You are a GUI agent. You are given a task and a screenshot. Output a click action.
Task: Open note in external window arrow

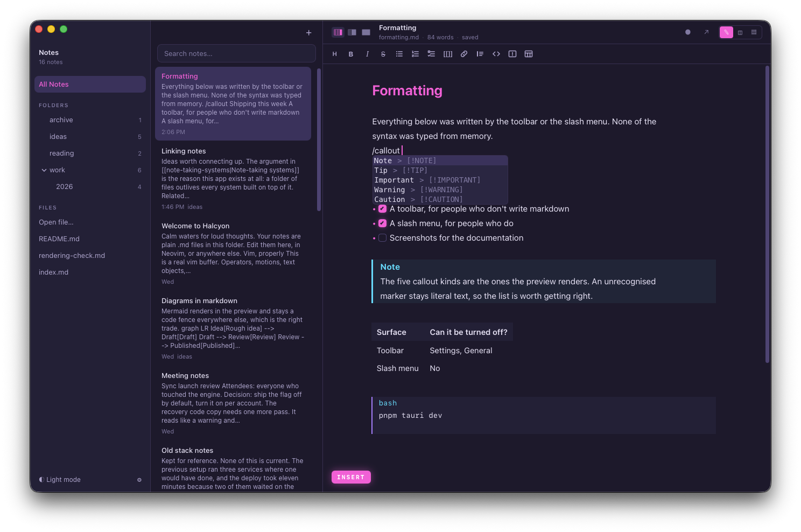tap(706, 32)
